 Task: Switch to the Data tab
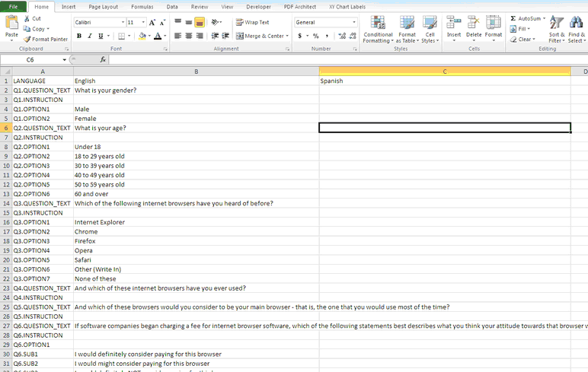click(x=172, y=7)
